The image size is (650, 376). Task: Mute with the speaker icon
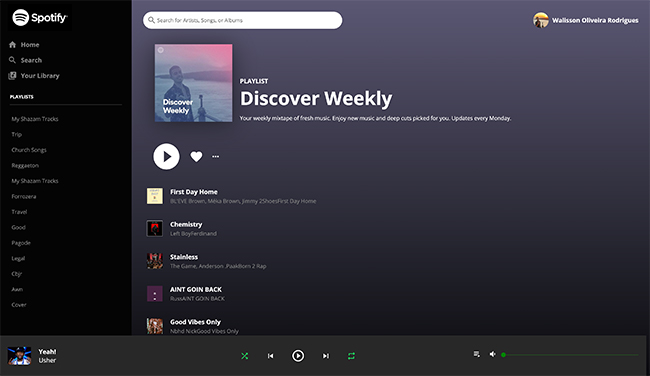pos(492,354)
